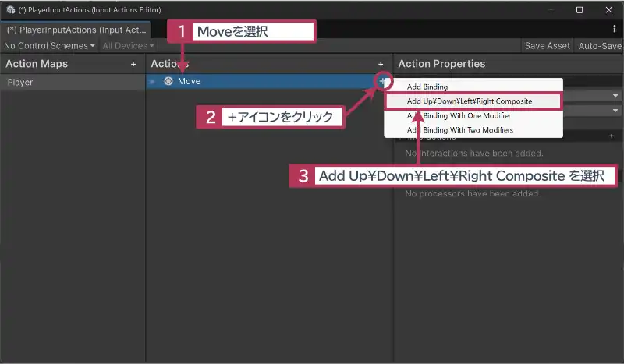Expand the Move action foldout arrow
624x364 pixels.
(153, 81)
